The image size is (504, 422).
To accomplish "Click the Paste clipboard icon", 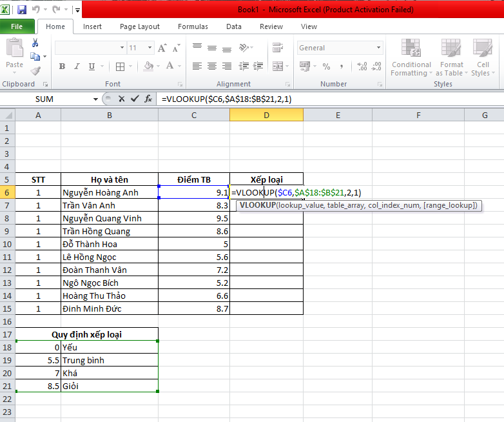I will click(14, 48).
